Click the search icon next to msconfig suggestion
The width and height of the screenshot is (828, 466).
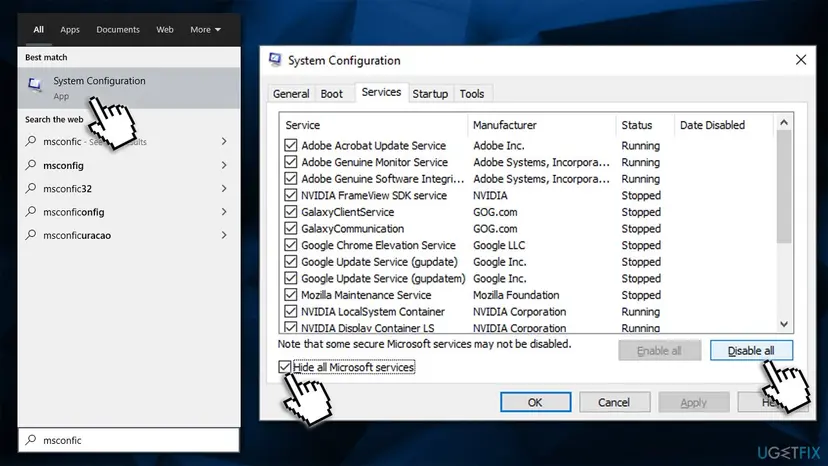point(31,165)
